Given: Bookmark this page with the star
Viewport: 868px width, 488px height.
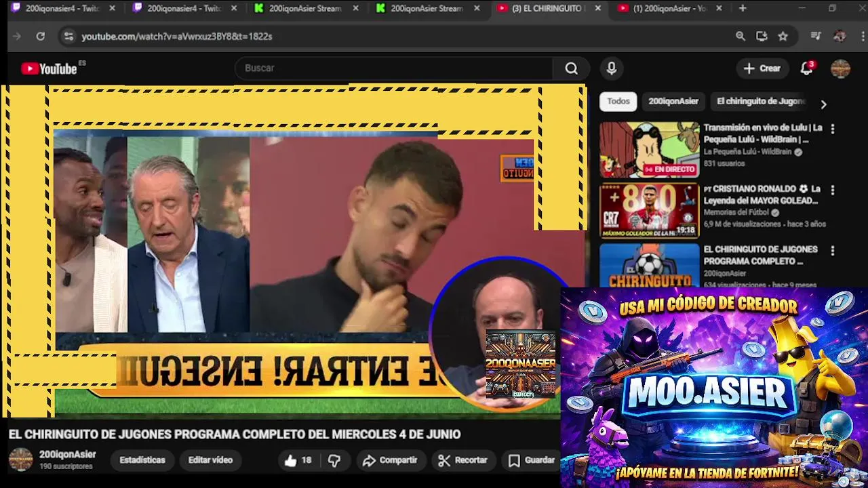Looking at the screenshot, I should coord(783,37).
